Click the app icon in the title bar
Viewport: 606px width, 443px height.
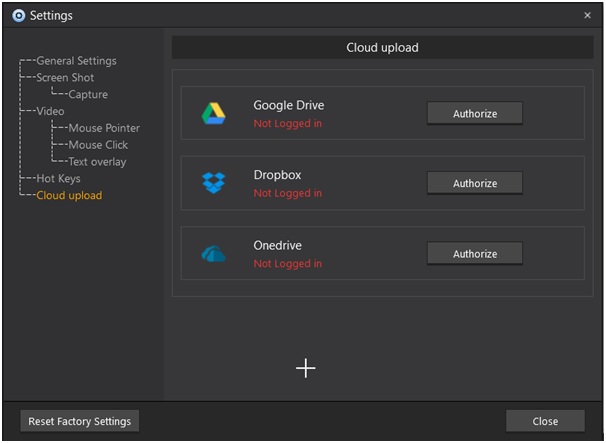click(x=17, y=16)
